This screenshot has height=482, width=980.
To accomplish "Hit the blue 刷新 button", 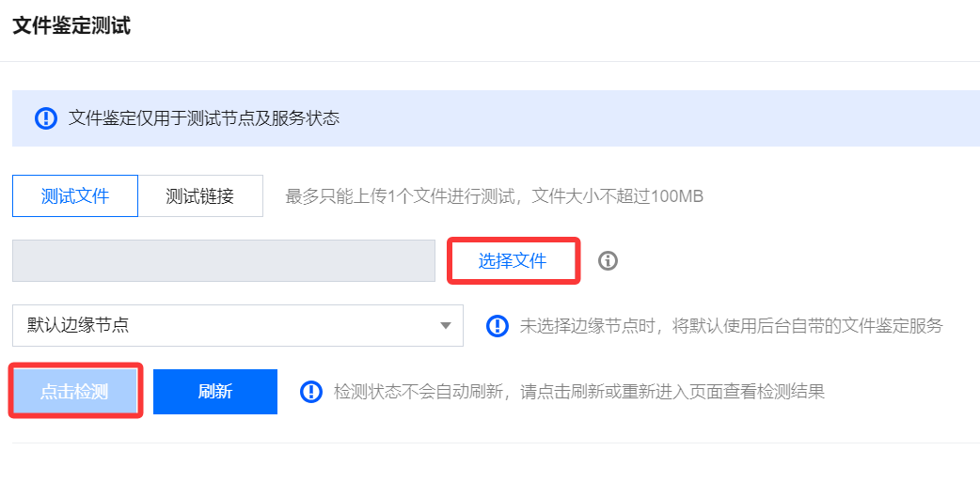I will pyautogui.click(x=215, y=392).
